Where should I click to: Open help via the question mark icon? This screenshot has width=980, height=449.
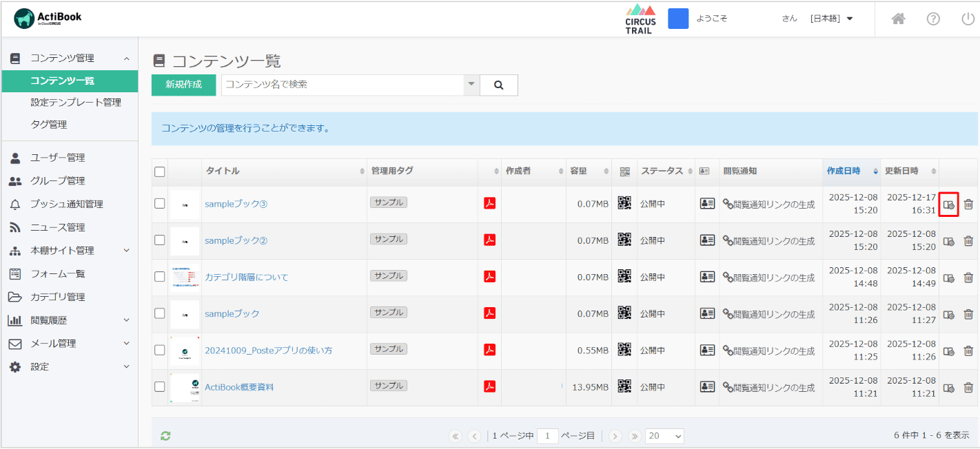coord(933,19)
